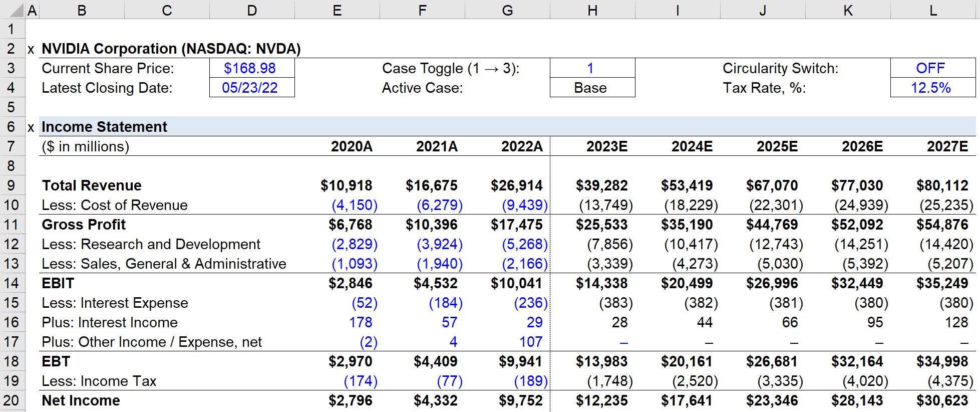
Task: Click the Latest Closing Date cell 05/23/22
Action: [x=252, y=88]
